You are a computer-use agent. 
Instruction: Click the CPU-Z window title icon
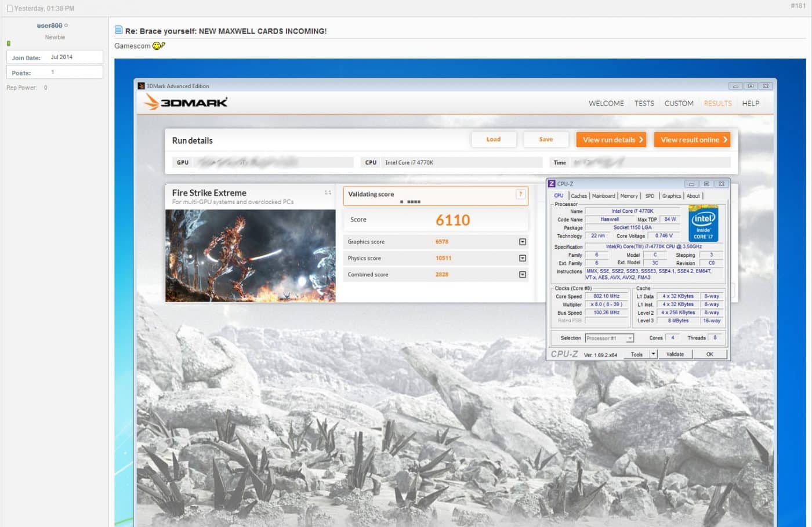pos(552,184)
